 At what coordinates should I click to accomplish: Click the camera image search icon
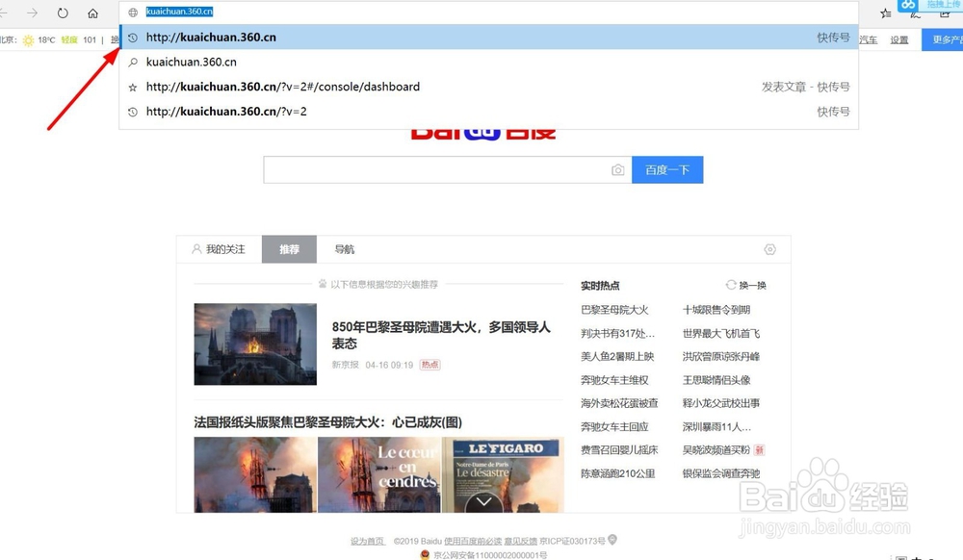coord(618,170)
